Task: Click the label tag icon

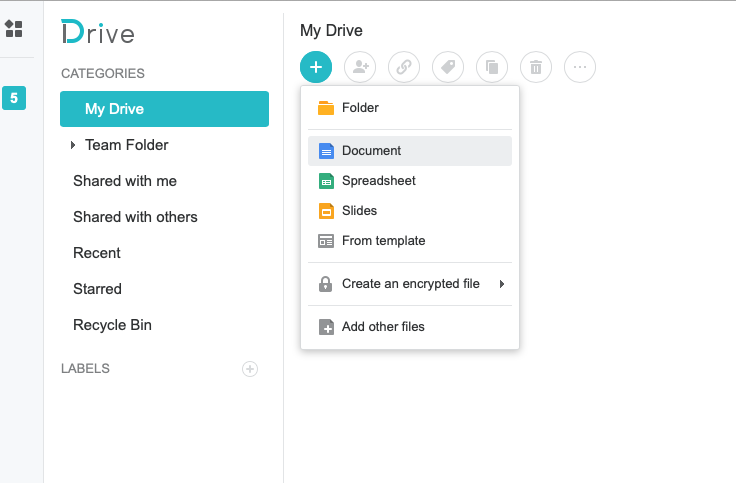Action: pos(448,67)
